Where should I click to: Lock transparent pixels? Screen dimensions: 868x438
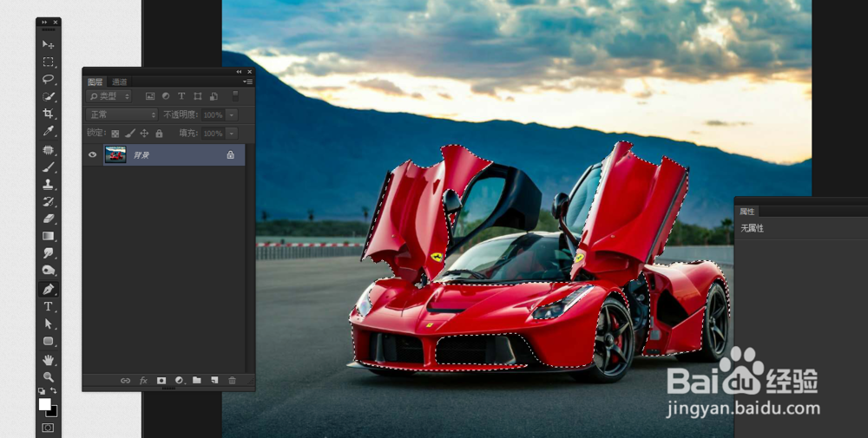click(115, 134)
